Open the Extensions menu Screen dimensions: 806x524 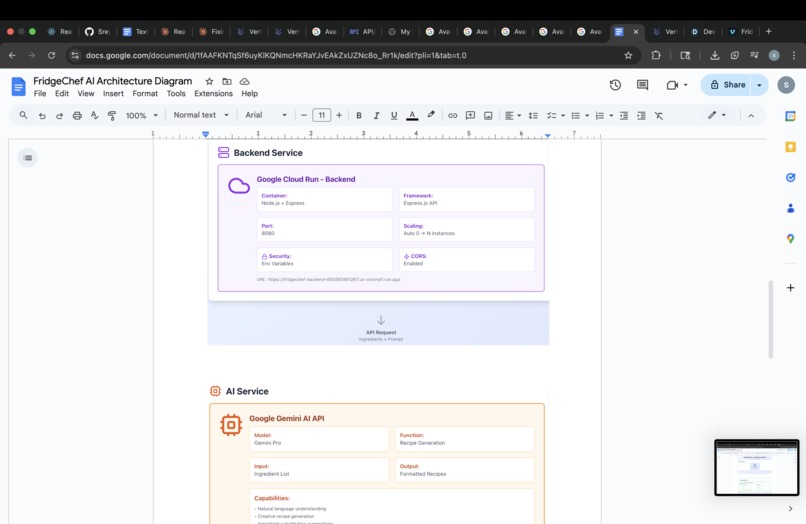tap(213, 94)
